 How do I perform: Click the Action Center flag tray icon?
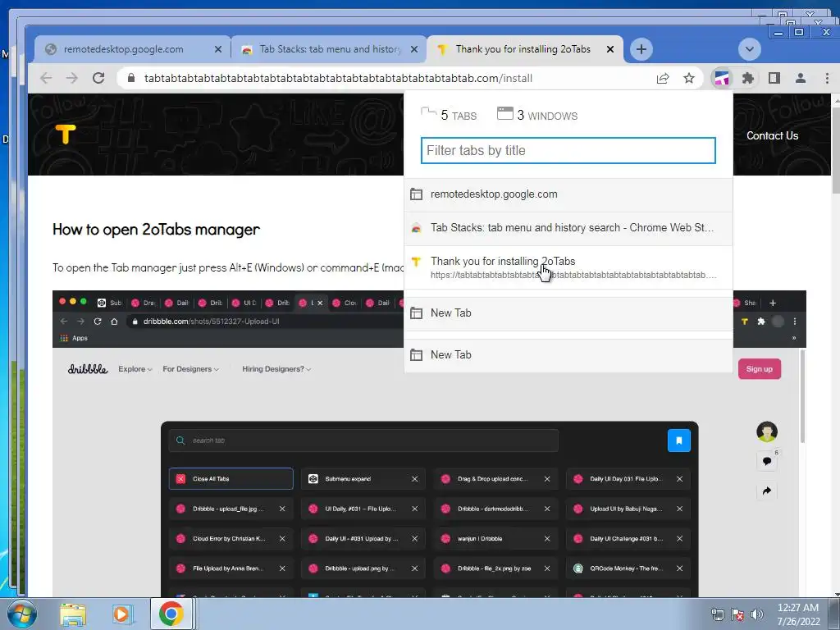tap(737, 614)
